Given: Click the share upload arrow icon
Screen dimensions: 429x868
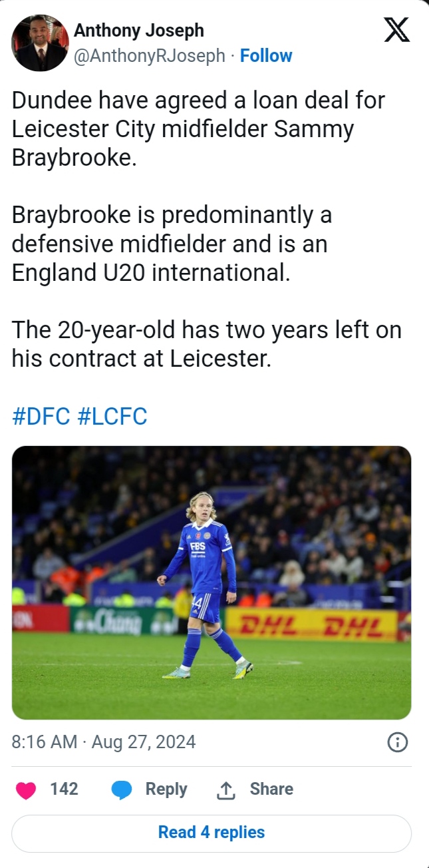Looking at the screenshot, I should 226,790.
